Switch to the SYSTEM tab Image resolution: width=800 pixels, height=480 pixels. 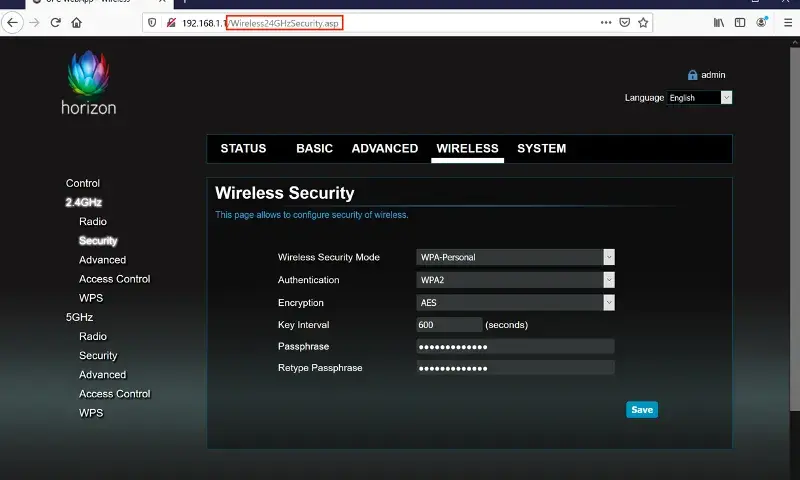[542, 148]
